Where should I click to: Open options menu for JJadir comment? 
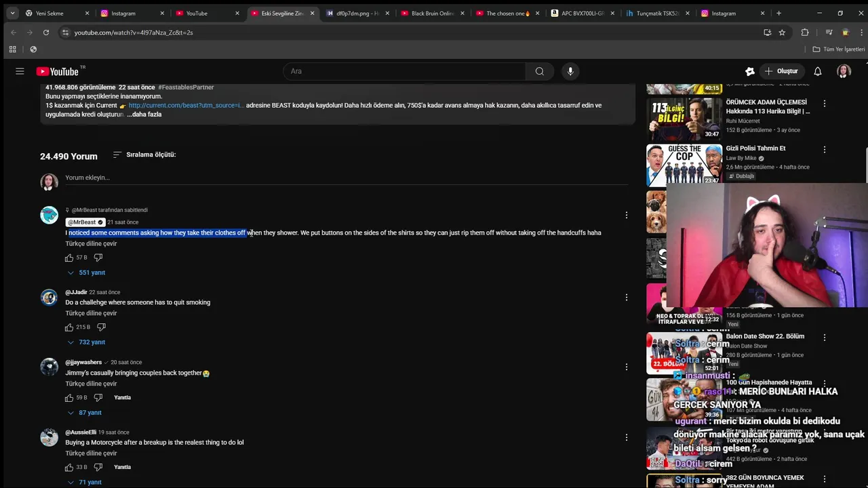coord(627,297)
